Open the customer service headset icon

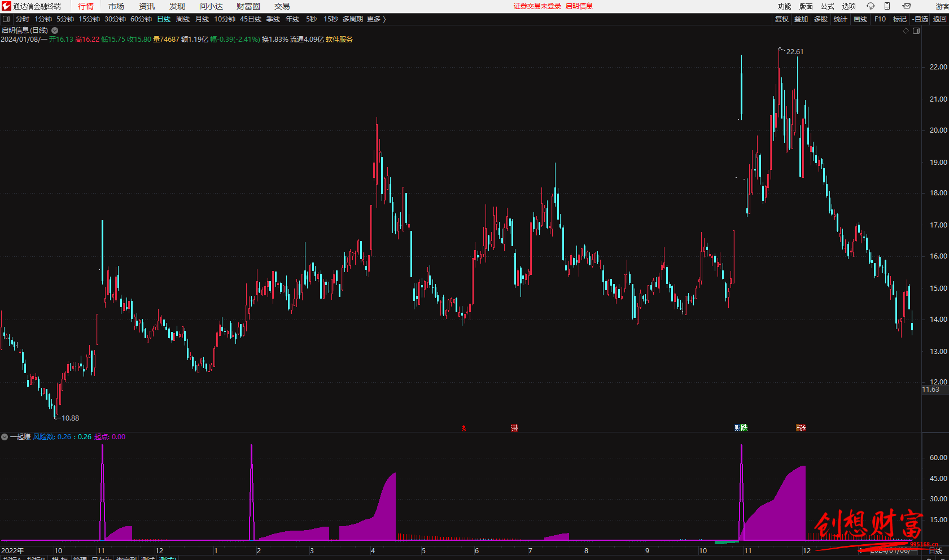coord(871,6)
